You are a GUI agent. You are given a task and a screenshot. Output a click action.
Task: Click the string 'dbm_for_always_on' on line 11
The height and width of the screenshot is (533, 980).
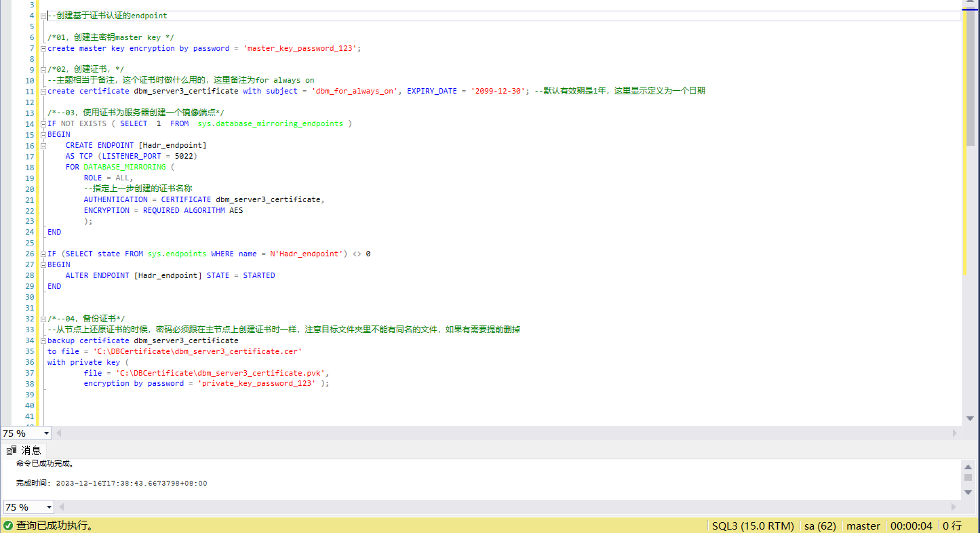pos(355,91)
